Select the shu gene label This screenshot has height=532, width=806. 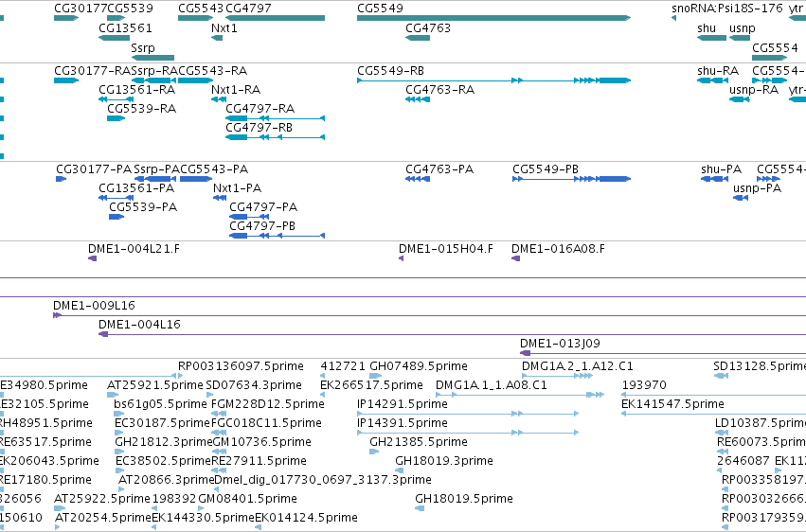click(x=707, y=27)
